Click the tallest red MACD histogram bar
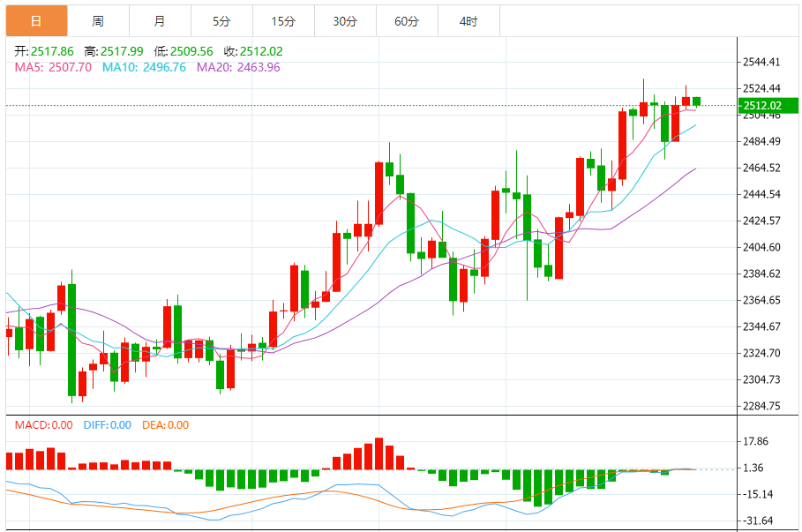This screenshot has height=532, width=802. [379, 453]
